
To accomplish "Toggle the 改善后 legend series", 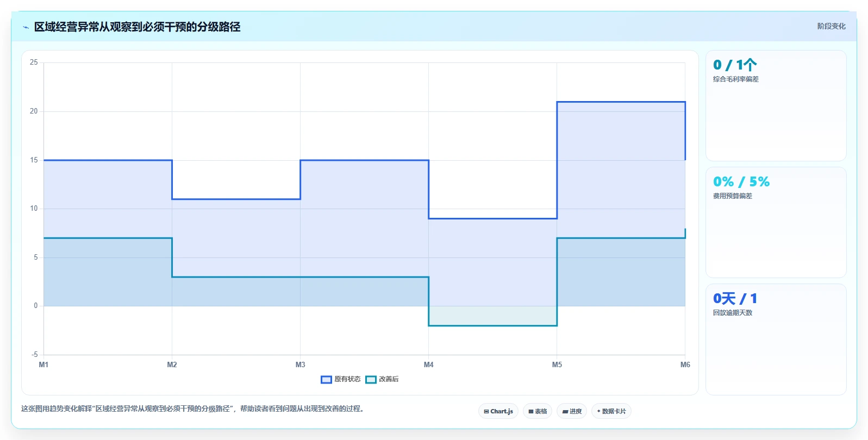I will coord(382,379).
